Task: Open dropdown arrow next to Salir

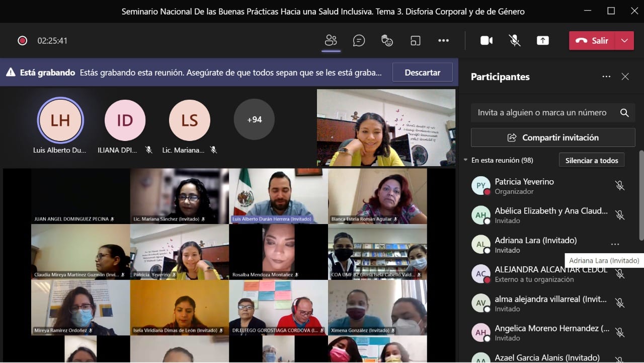Action: coord(624,41)
